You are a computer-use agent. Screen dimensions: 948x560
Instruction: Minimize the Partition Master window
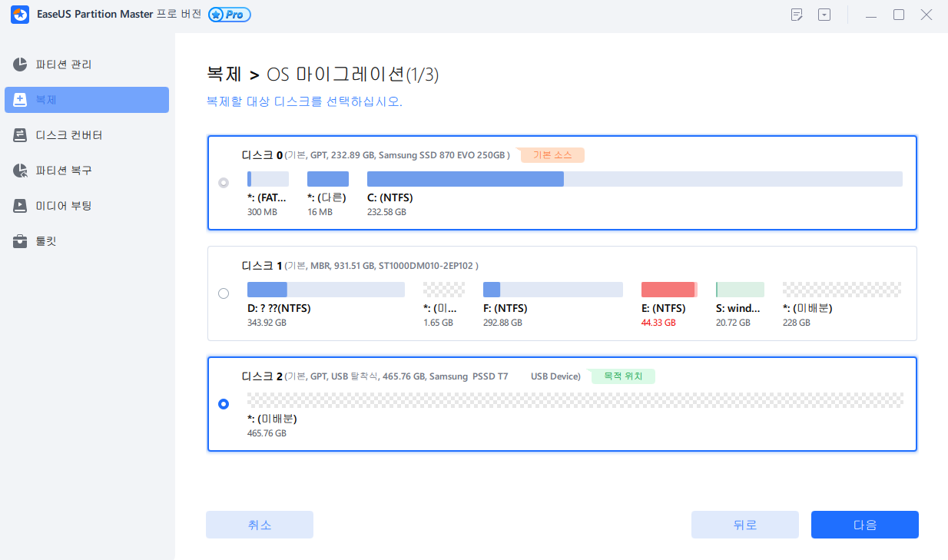pyautogui.click(x=870, y=15)
